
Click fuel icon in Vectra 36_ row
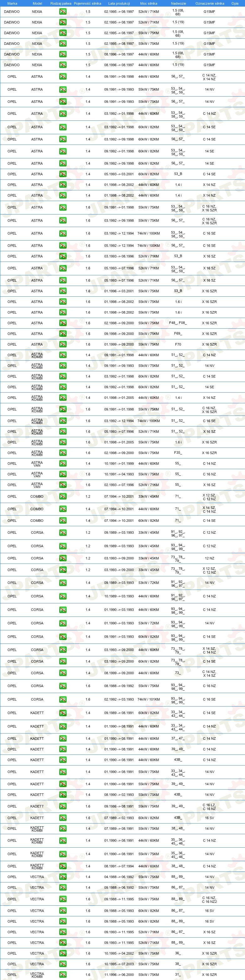[63, 953]
